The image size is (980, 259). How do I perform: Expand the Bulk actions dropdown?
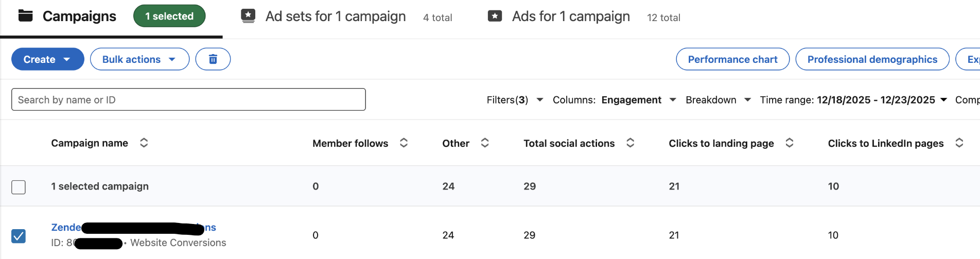pos(139,59)
